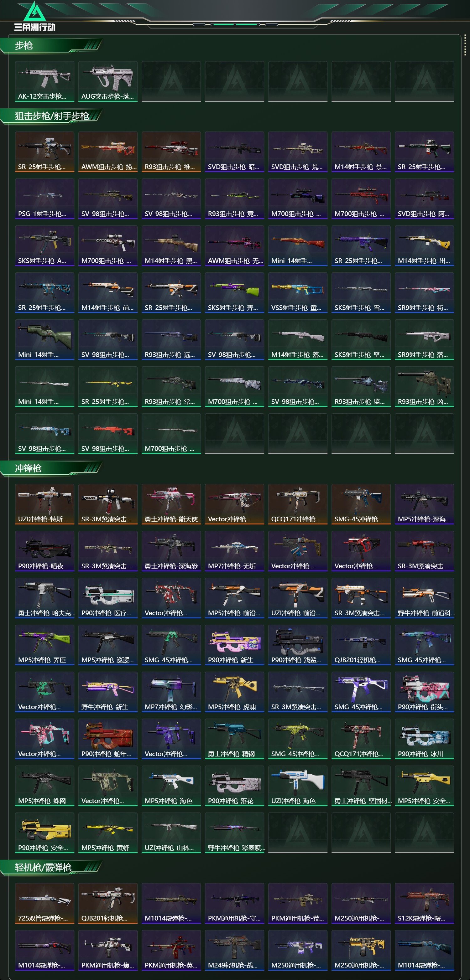Image resolution: width=470 pixels, height=980 pixels.
Task: Collapse the 狙击步枪/射手步枪 category header
Action: tap(51, 116)
